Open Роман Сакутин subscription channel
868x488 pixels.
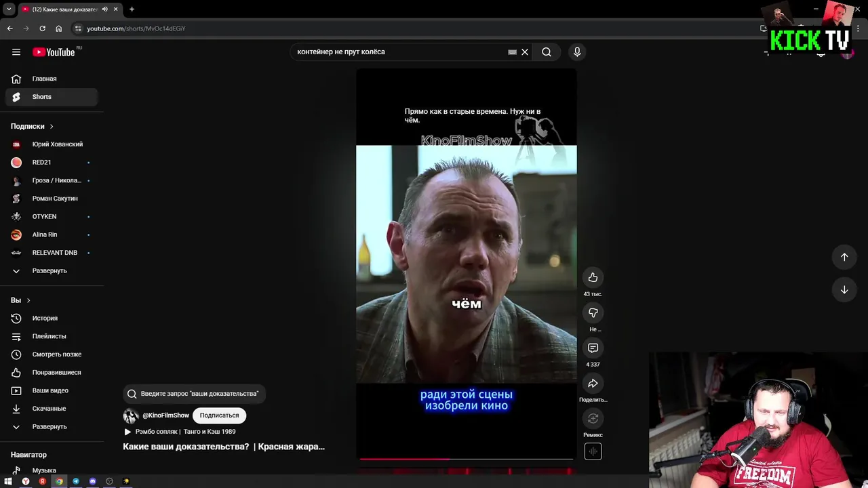click(x=52, y=199)
